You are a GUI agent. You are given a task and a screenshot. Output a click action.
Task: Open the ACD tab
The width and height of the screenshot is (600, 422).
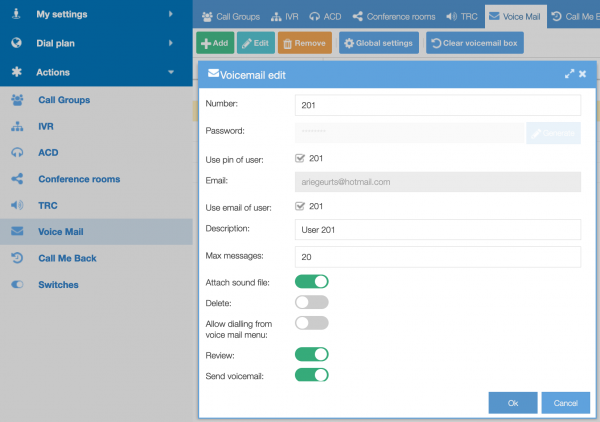tap(325, 16)
